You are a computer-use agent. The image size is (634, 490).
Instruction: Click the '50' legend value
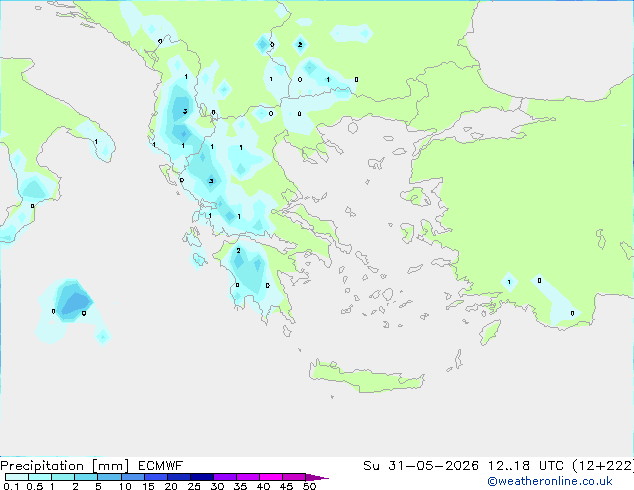tap(309, 486)
